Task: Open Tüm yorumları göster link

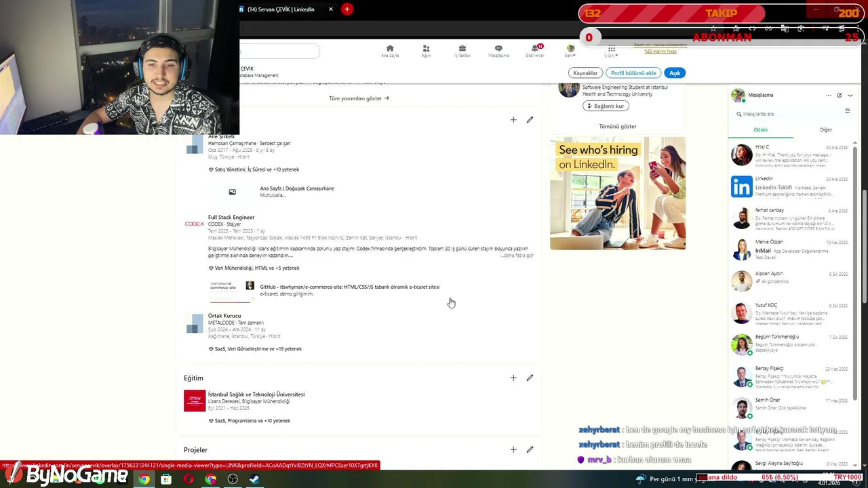Action: tap(359, 98)
